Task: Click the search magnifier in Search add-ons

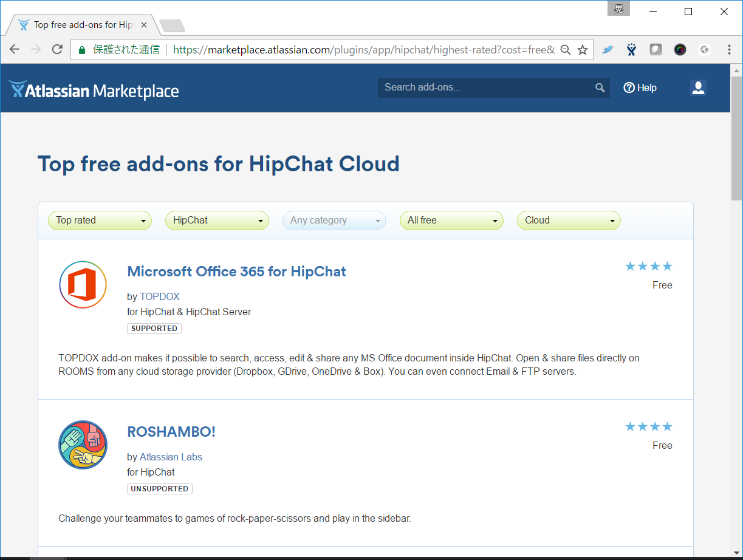Action: pyautogui.click(x=600, y=87)
